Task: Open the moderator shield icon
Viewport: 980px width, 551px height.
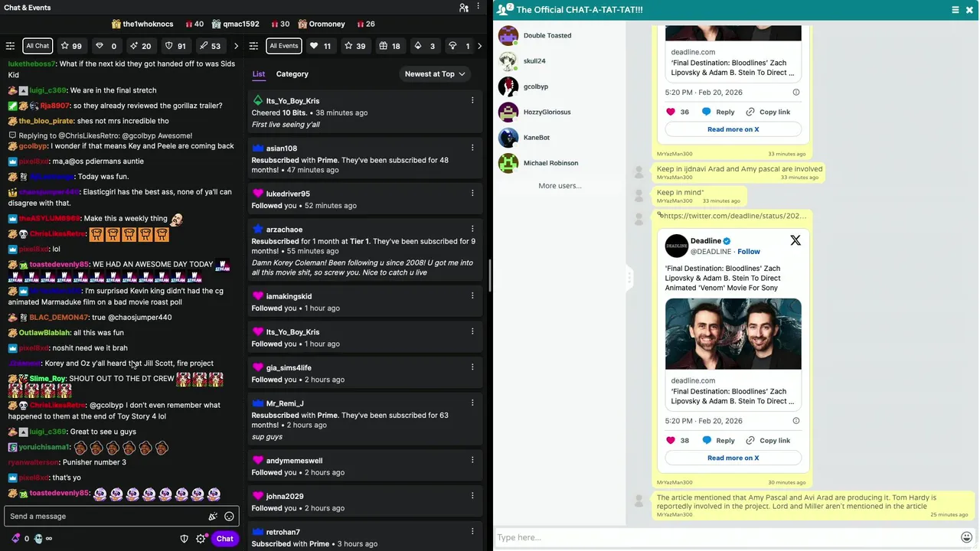Action: coord(185,539)
